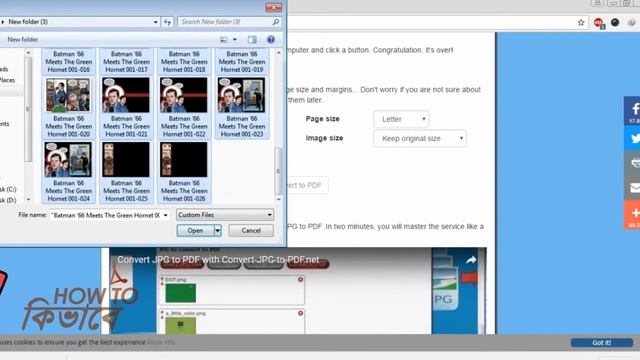Image resolution: width=640 pixels, height=360 pixels.
Task: Cancel the file selection dialog
Action: tap(251, 231)
